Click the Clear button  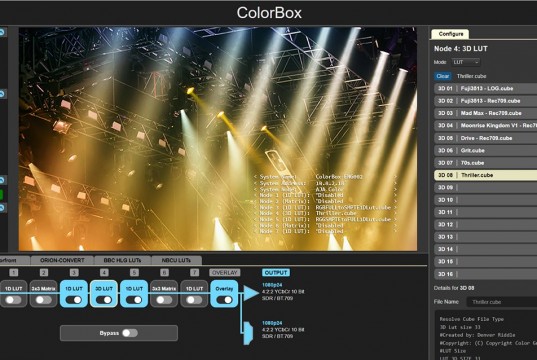442,76
